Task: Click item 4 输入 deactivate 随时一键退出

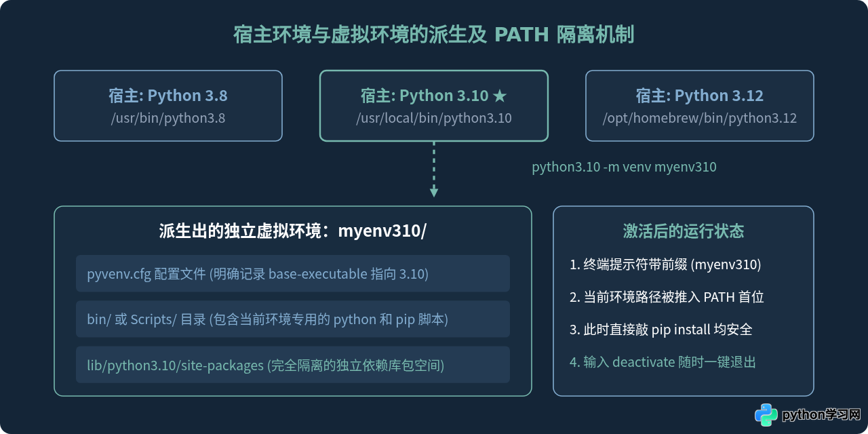Action: 663,362
